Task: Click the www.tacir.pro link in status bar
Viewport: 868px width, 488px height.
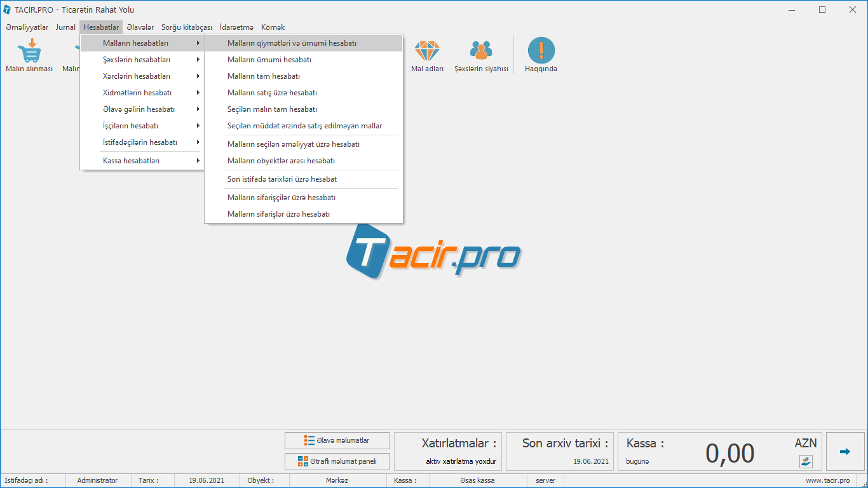Action: pyautogui.click(x=827, y=480)
